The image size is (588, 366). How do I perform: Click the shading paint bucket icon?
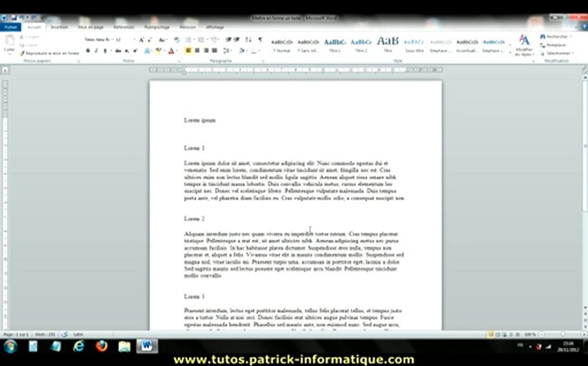tap(242, 50)
